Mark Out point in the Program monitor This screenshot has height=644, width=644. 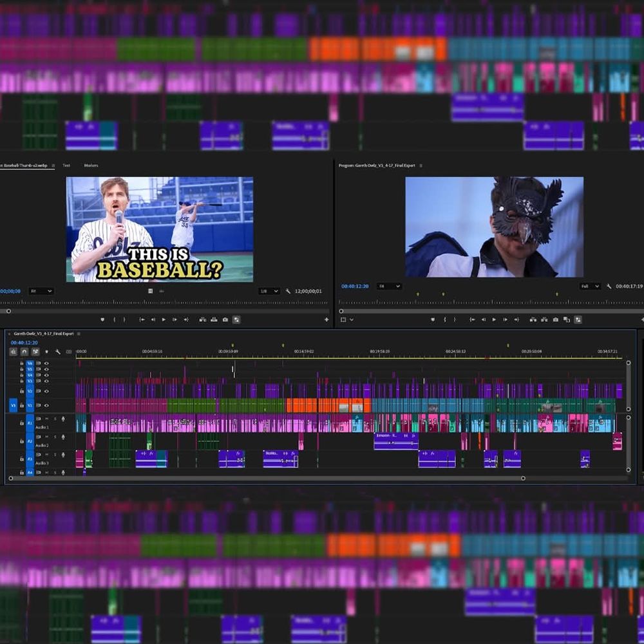pos(455,319)
